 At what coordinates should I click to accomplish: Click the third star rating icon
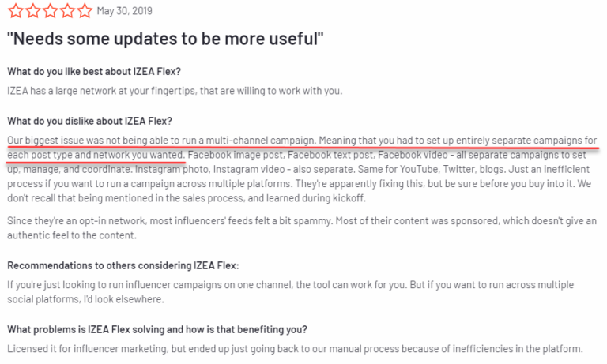click(51, 11)
